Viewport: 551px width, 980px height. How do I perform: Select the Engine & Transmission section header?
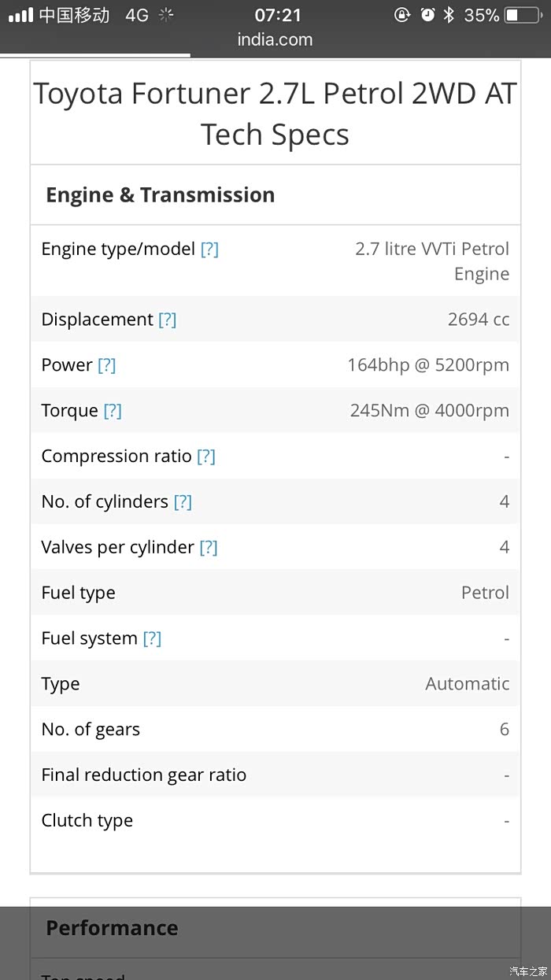(160, 195)
